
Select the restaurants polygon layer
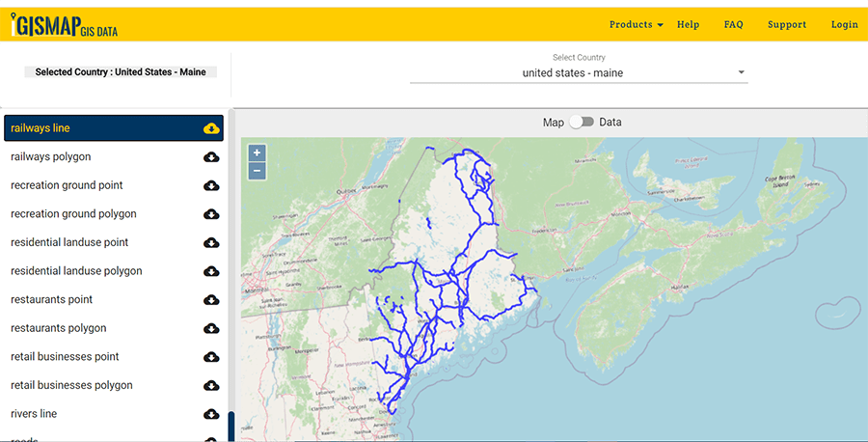114,328
